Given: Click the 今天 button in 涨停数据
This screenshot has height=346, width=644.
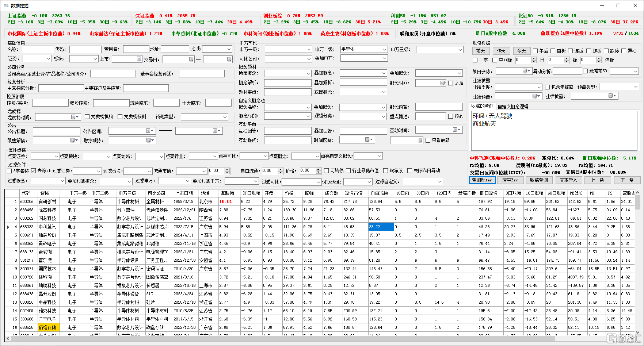Looking at the screenshot, I should click(x=522, y=51).
